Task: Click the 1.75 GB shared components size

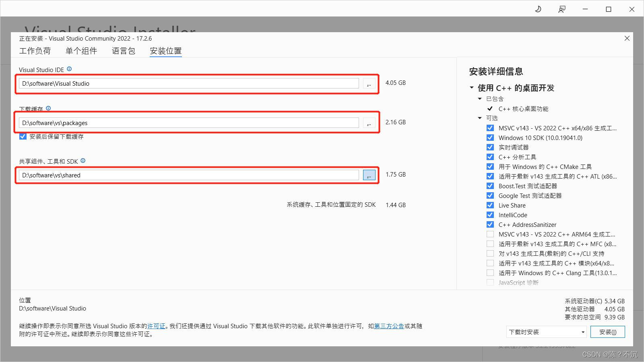Action: pos(396,175)
